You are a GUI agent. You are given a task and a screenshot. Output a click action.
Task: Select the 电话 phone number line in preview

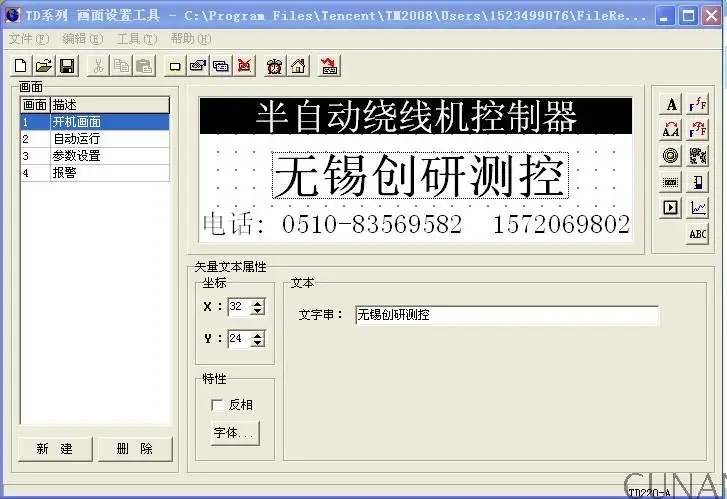tap(416, 224)
